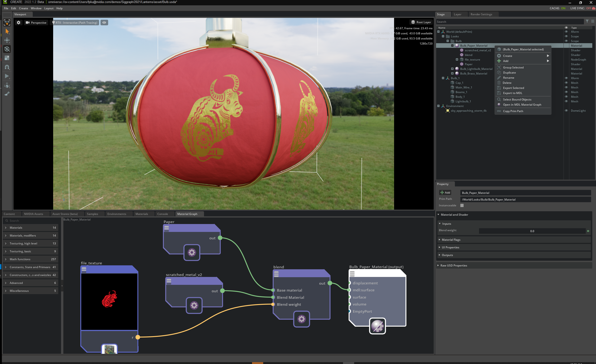Collapse the Looks tree node
This screenshot has height=364, width=596.
pos(443,36)
